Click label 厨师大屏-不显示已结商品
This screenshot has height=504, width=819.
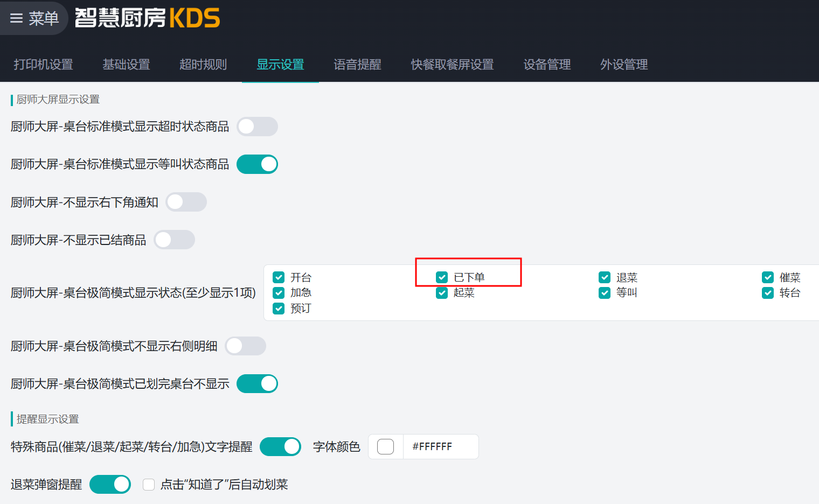[79, 240]
